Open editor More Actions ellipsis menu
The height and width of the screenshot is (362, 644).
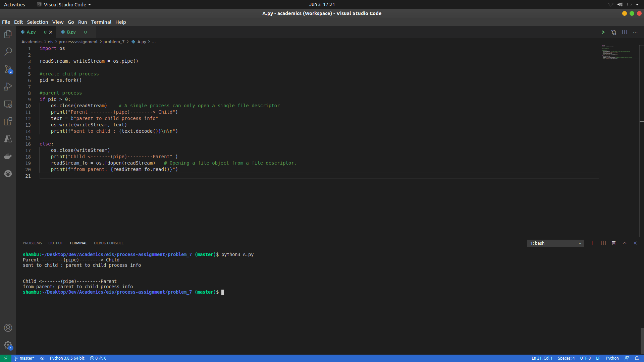tap(635, 32)
